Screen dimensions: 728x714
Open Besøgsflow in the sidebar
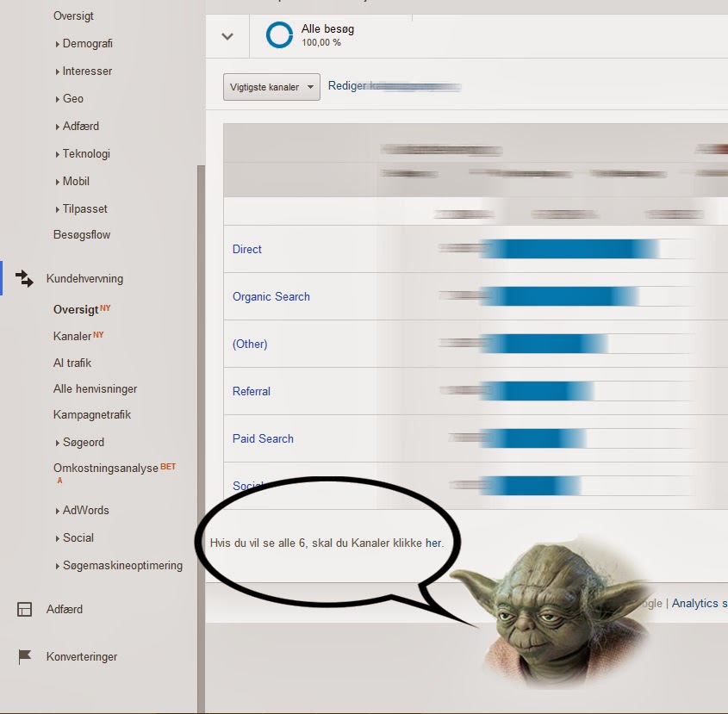82,234
